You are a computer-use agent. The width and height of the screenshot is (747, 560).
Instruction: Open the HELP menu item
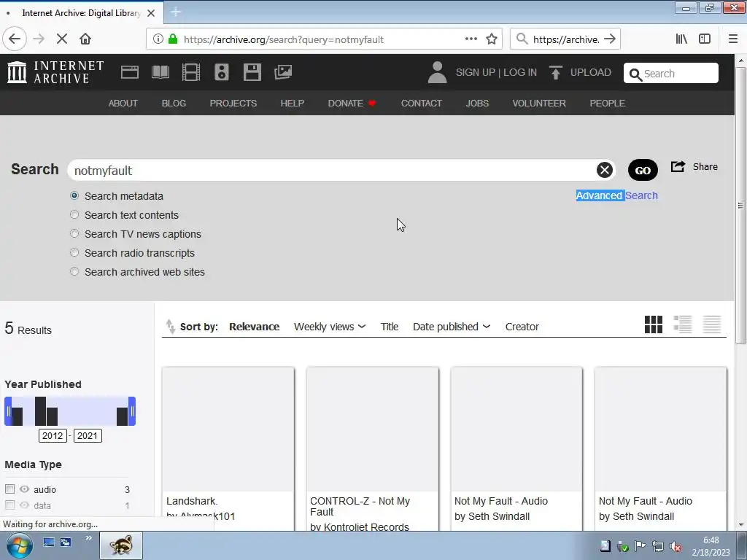coord(292,104)
